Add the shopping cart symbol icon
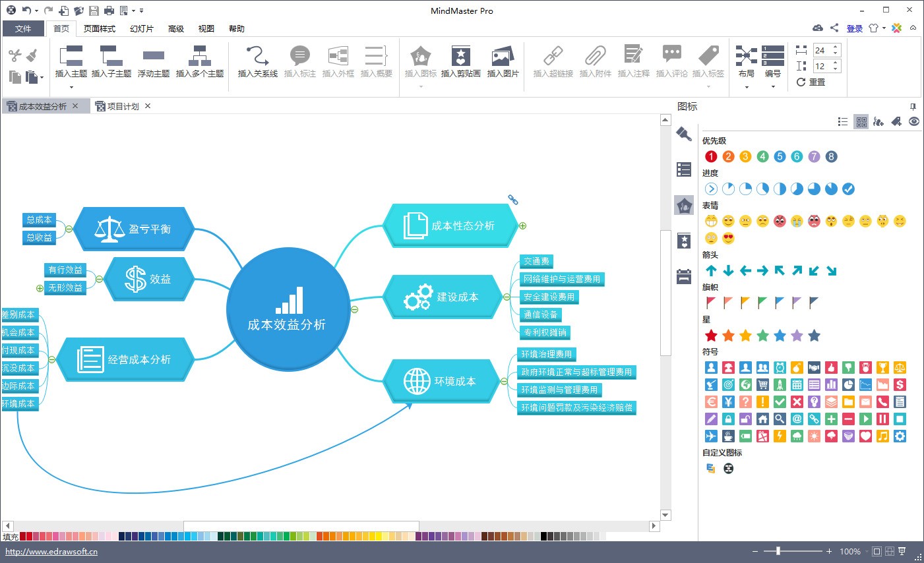The width and height of the screenshot is (924, 563). tap(762, 384)
